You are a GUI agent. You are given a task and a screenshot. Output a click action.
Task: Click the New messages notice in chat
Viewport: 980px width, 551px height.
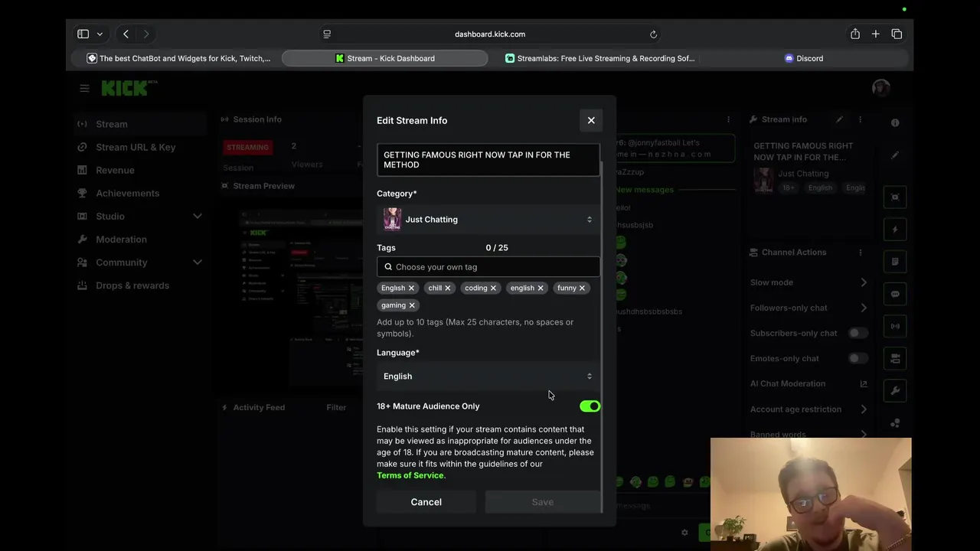(644, 190)
